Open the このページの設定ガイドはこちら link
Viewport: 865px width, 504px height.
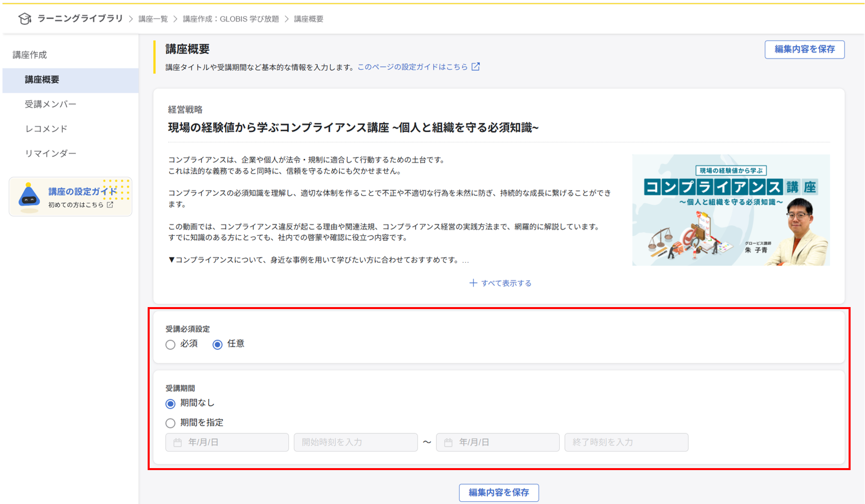tap(413, 67)
